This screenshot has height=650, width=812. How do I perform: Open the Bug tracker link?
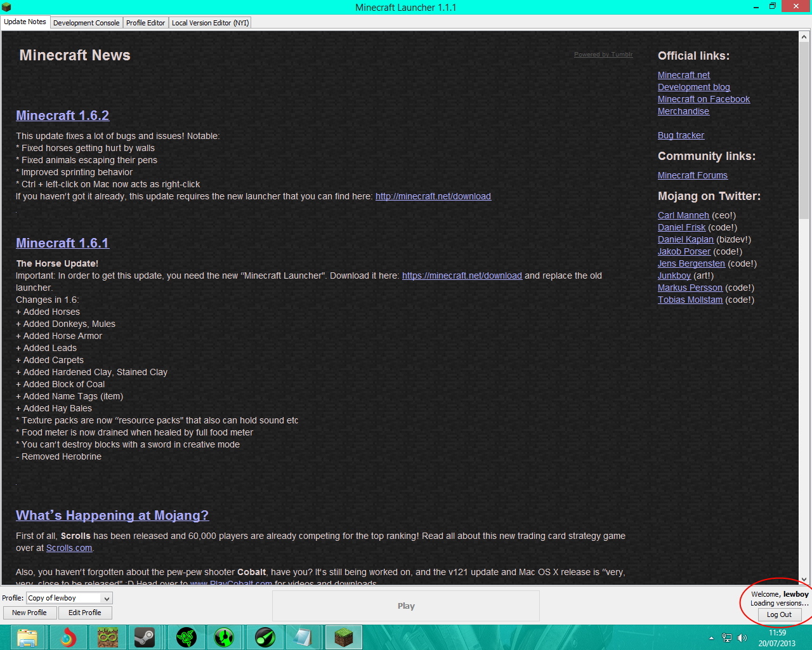pos(681,135)
